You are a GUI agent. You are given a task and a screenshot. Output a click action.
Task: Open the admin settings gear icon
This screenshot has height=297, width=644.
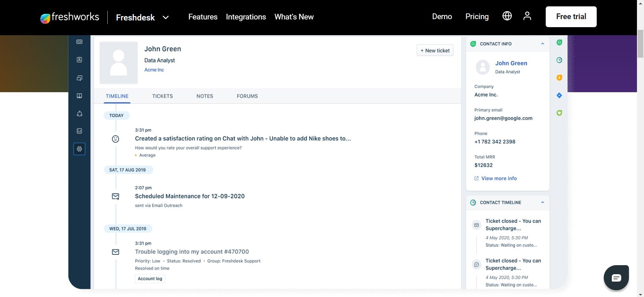[79, 149]
